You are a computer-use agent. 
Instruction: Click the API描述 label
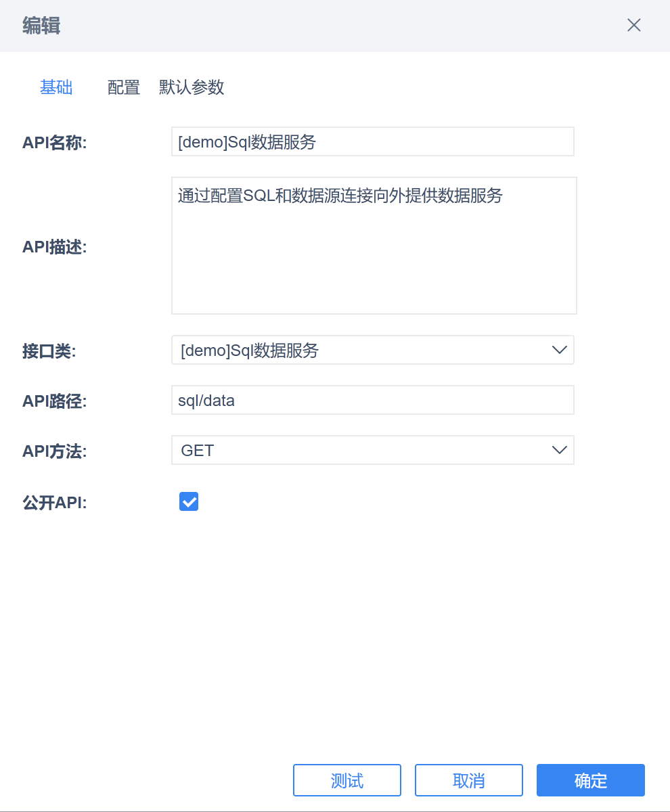tap(55, 247)
